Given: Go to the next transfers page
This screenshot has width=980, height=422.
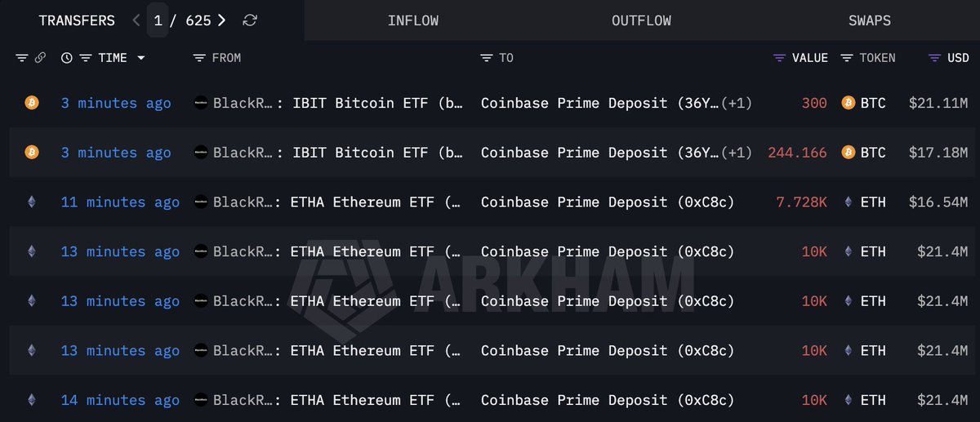Looking at the screenshot, I should click(222, 20).
